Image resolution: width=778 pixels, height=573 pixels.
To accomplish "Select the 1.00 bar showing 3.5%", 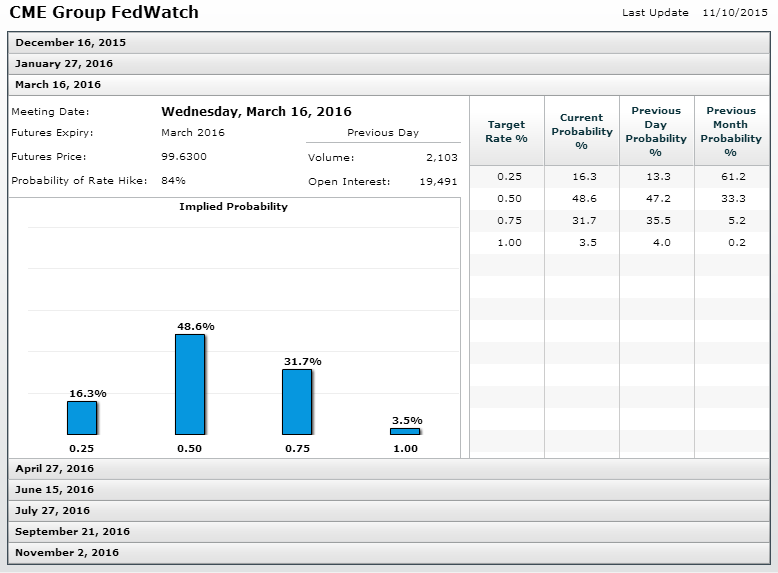I will point(405,432).
